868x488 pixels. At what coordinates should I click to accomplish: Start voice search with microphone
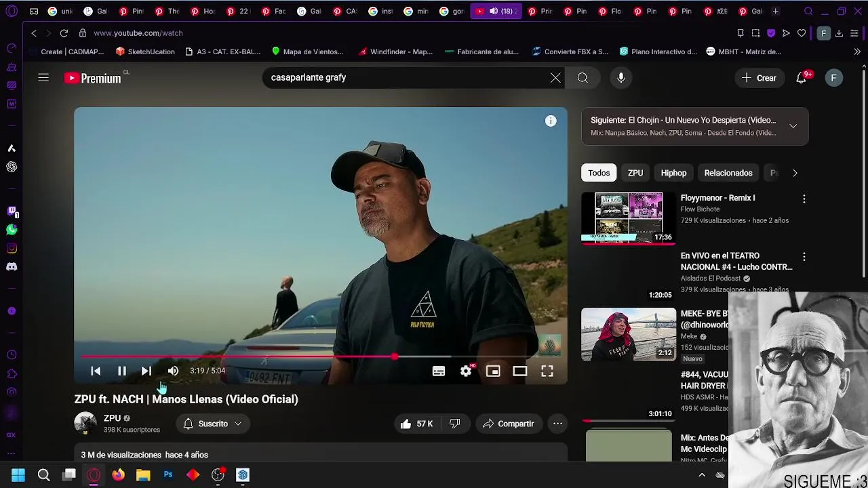pyautogui.click(x=621, y=78)
